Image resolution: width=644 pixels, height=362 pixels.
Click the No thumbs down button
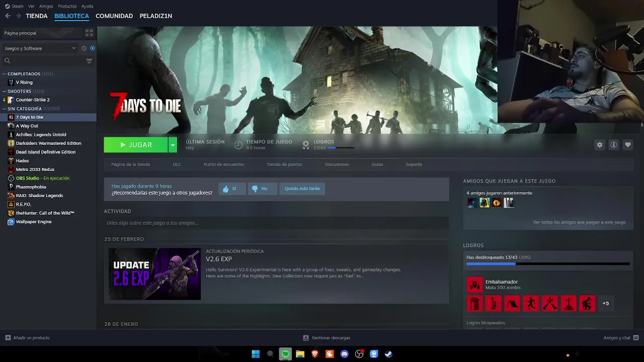(x=262, y=189)
